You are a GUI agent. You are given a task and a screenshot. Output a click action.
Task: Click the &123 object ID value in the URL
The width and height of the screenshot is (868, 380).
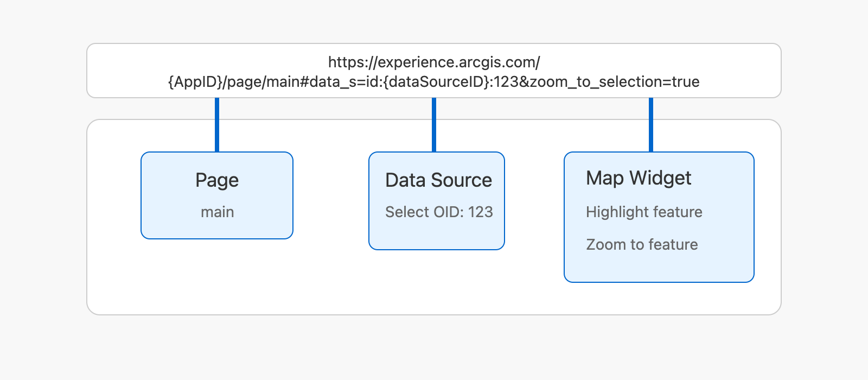tap(506, 82)
